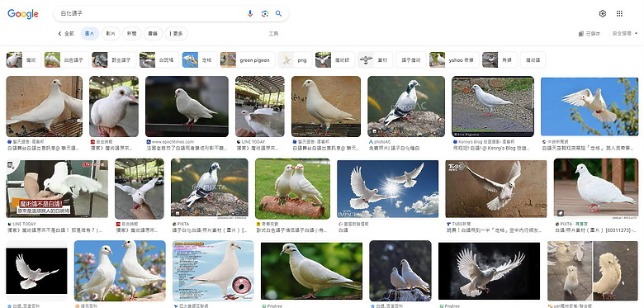Screen dimensions: 644x308
Task: Open the Kenny's Blog result title
Action: point(492,149)
